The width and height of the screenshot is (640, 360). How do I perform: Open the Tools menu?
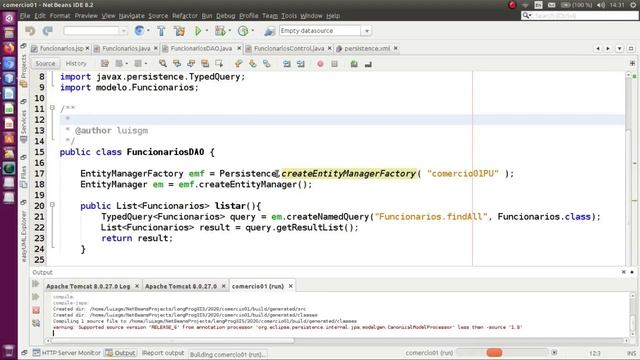289,16
